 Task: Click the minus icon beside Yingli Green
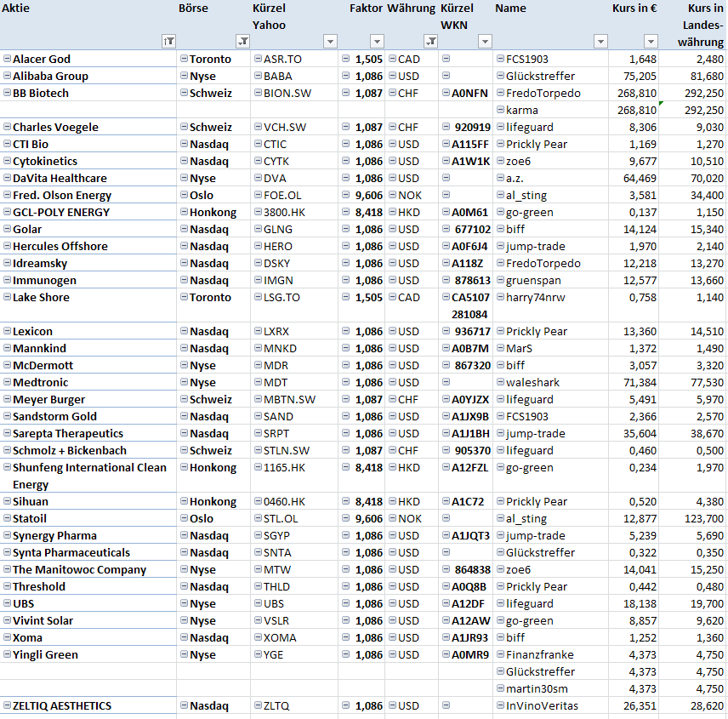[x=7, y=654]
